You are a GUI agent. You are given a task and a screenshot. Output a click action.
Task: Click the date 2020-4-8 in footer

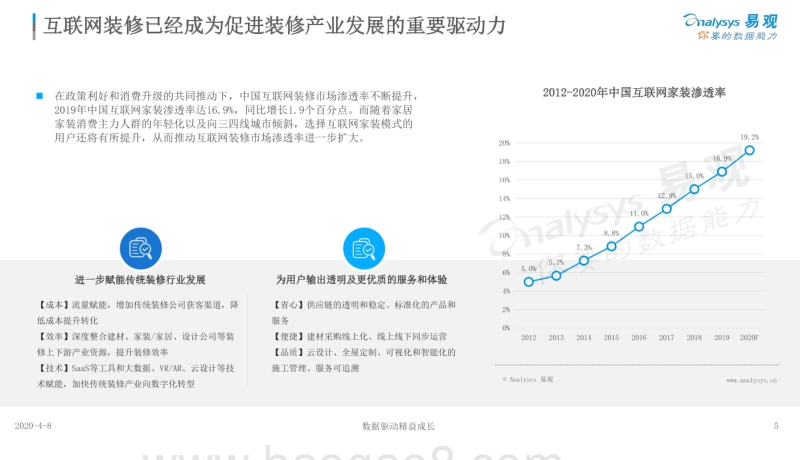pyautogui.click(x=33, y=426)
